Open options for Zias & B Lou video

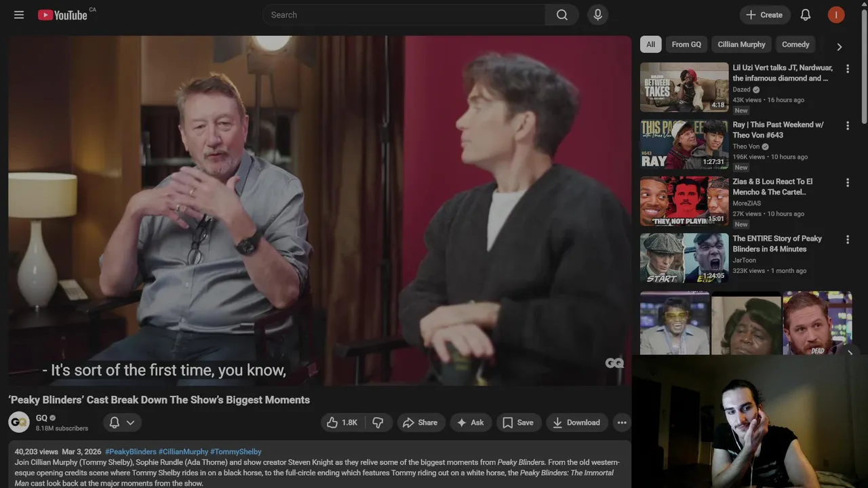point(847,182)
